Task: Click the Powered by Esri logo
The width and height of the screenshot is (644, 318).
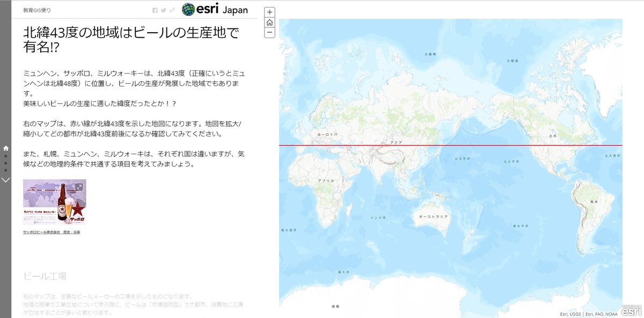Action: click(632, 310)
